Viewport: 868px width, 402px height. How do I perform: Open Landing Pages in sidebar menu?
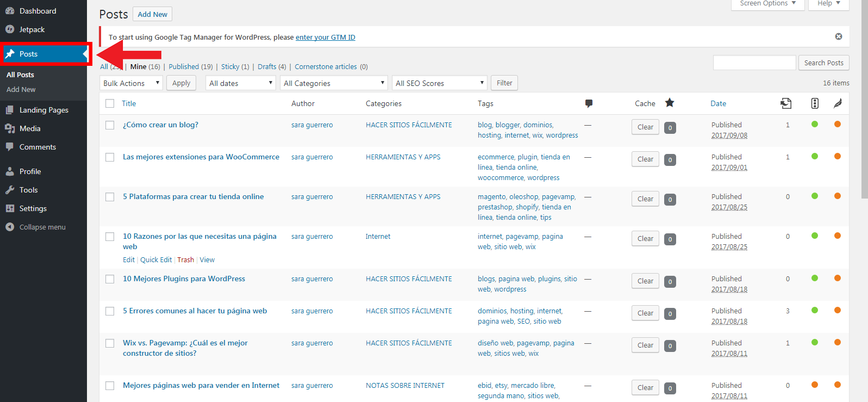pyautogui.click(x=43, y=110)
